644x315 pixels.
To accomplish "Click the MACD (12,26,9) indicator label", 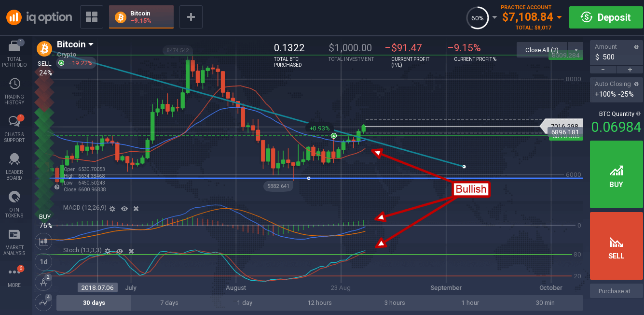I will point(84,208).
